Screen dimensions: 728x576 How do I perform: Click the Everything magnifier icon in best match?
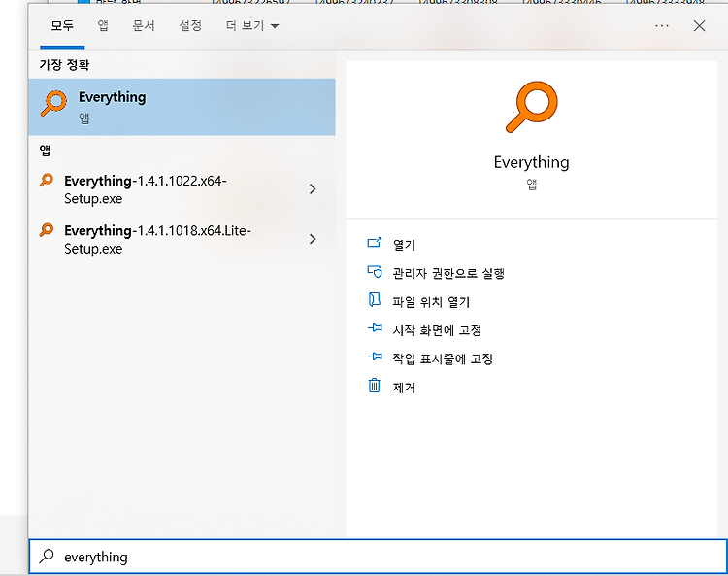(x=53, y=103)
